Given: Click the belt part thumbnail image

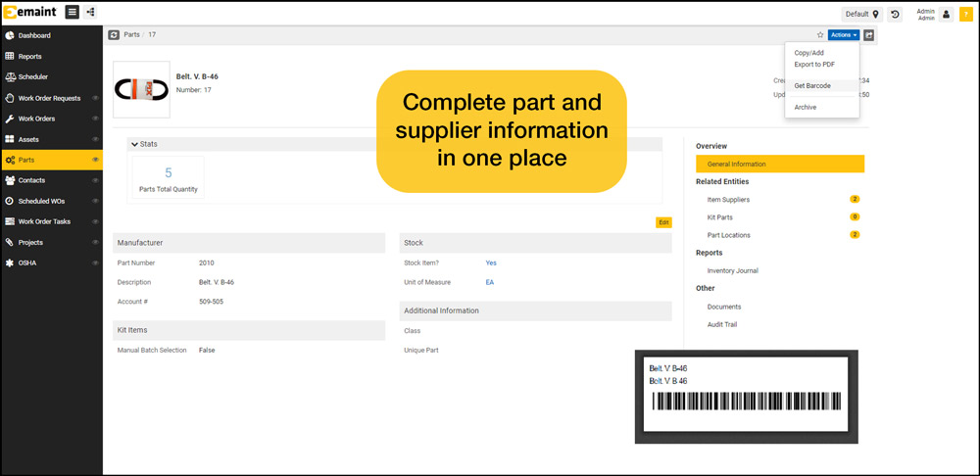Looking at the screenshot, I should point(141,90).
